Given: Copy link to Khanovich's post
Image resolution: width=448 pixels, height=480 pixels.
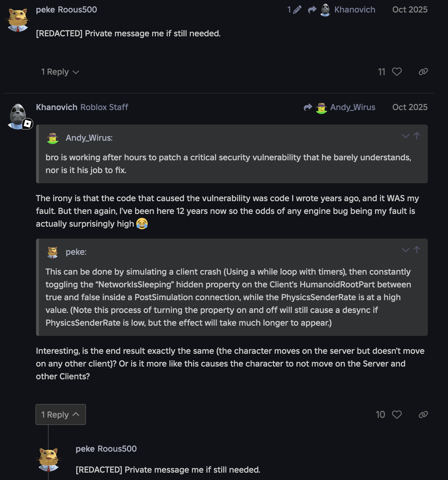Looking at the screenshot, I should click(x=423, y=415).
